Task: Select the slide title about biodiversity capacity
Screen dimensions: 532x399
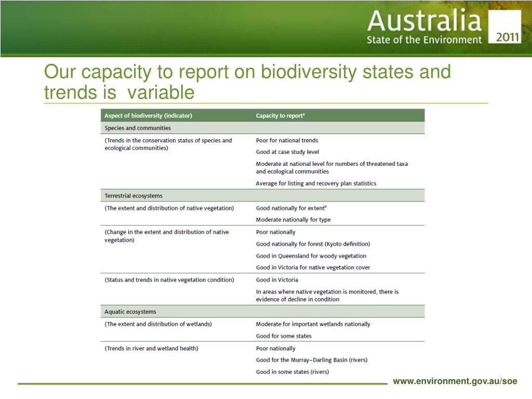Action: 247,82
